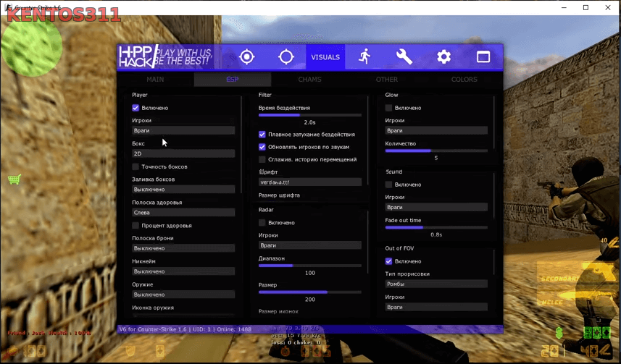Open the MAIN tab

[155, 80]
